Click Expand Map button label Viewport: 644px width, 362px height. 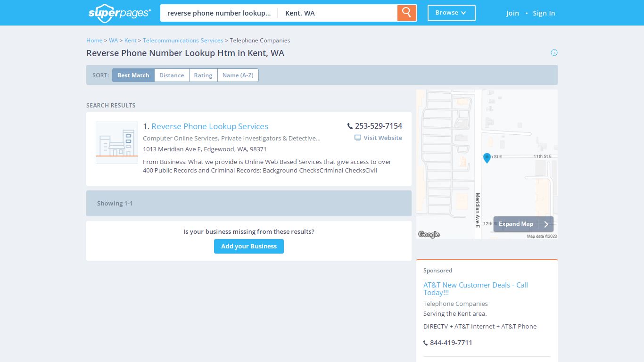coord(516,224)
